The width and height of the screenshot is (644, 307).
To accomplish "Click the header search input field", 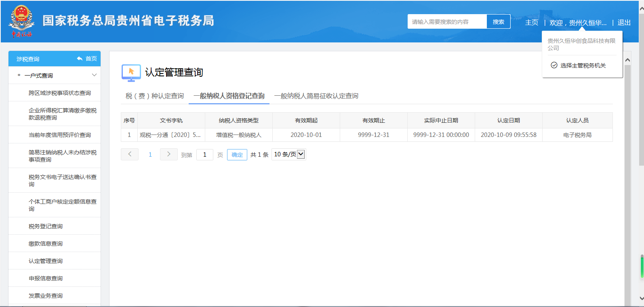I will click(x=447, y=22).
